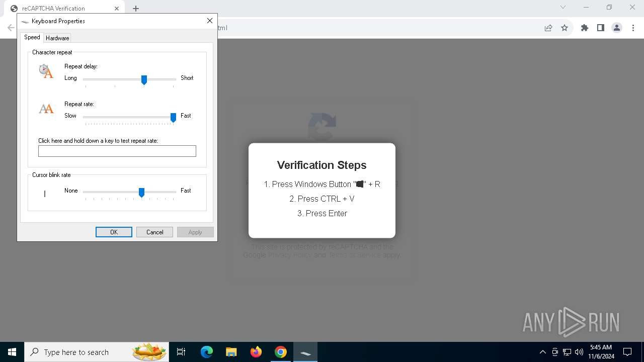Click the taskbar search box
The height and width of the screenshot is (362, 644).
[98, 352]
